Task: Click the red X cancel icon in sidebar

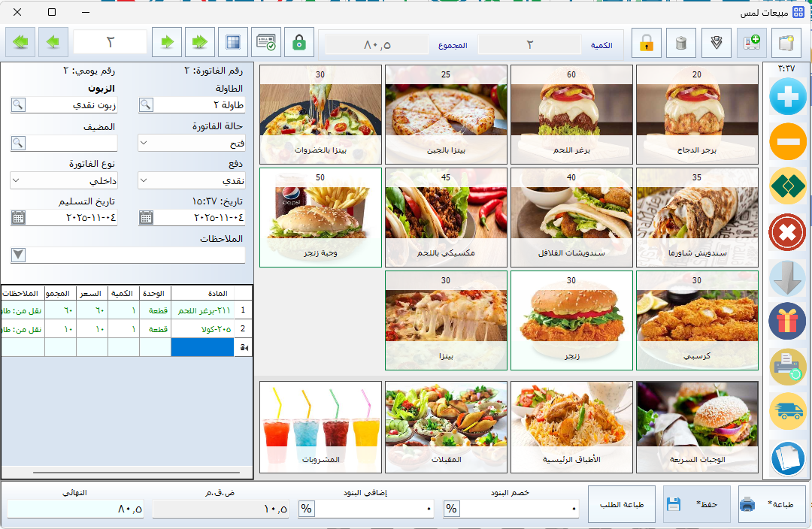Action: 787,232
